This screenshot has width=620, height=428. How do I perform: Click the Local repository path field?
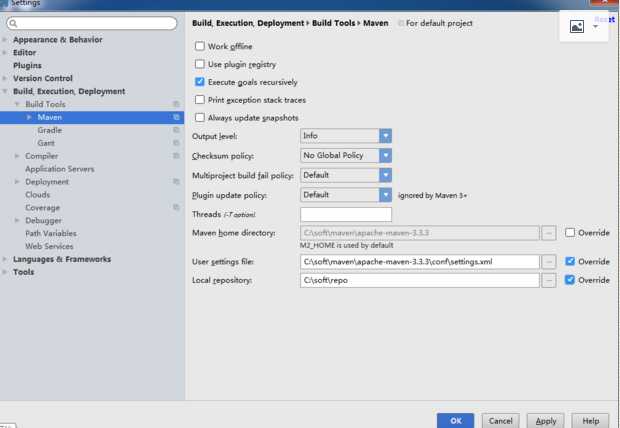click(x=420, y=280)
